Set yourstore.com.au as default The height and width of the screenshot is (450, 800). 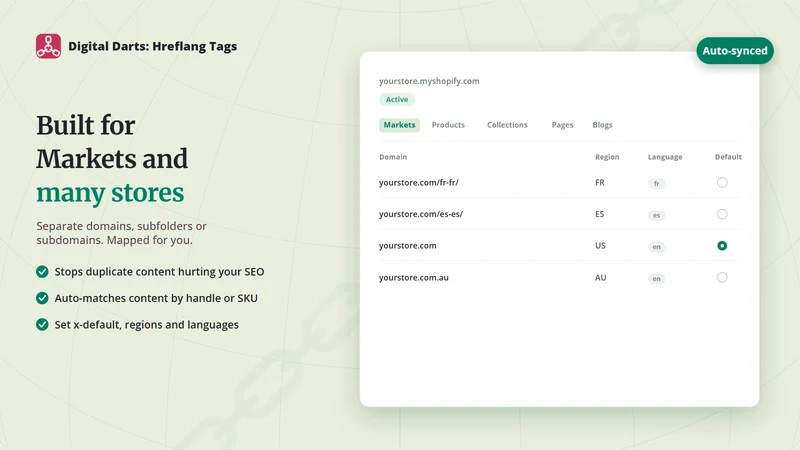[x=722, y=278]
